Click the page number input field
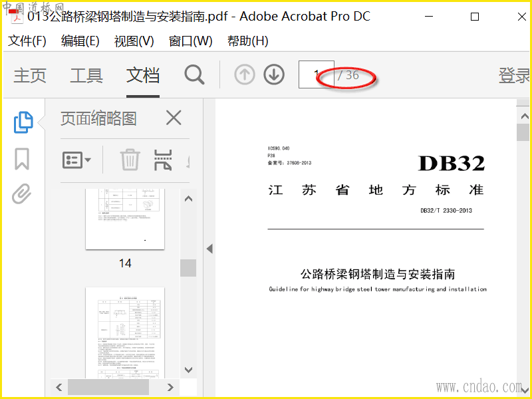 coord(317,74)
